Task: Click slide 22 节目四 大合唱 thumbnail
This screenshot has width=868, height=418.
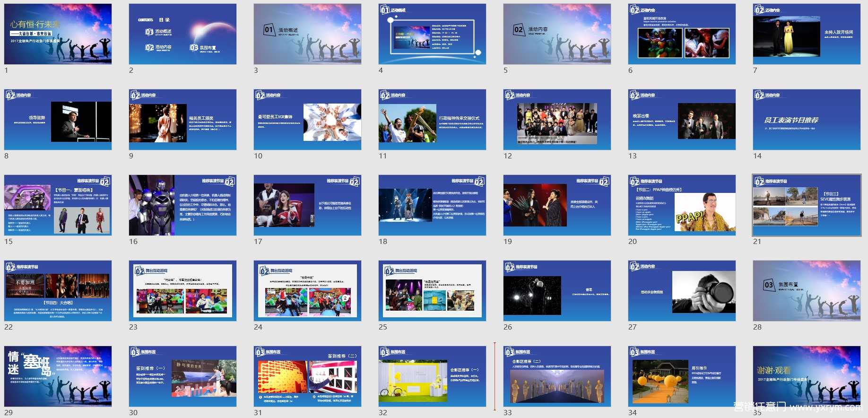Action: [x=58, y=291]
